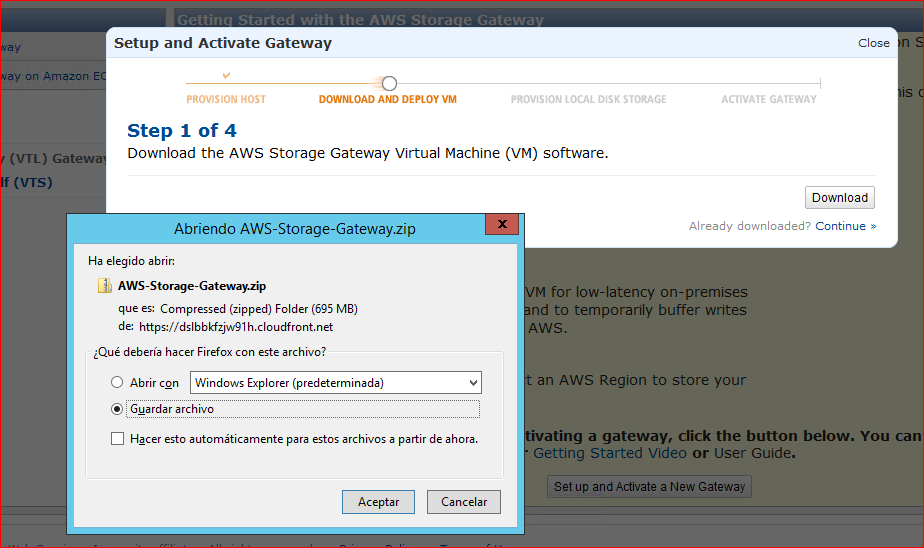
Task: Select the Activate Gateway step
Action: [x=769, y=100]
